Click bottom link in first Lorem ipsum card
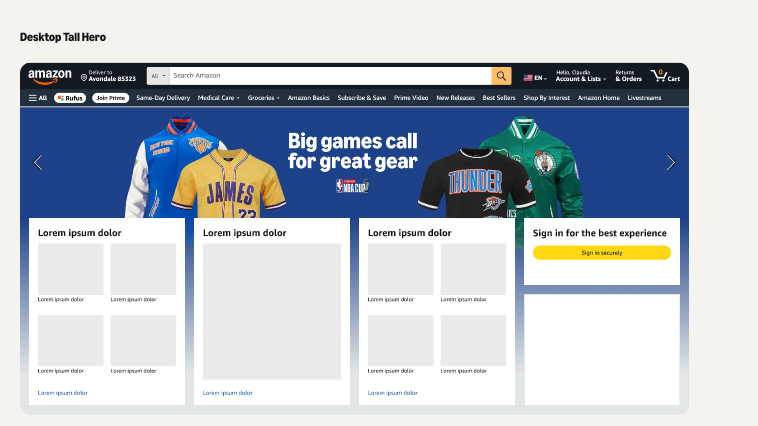Screen dimensions: 758x426 [62, 393]
